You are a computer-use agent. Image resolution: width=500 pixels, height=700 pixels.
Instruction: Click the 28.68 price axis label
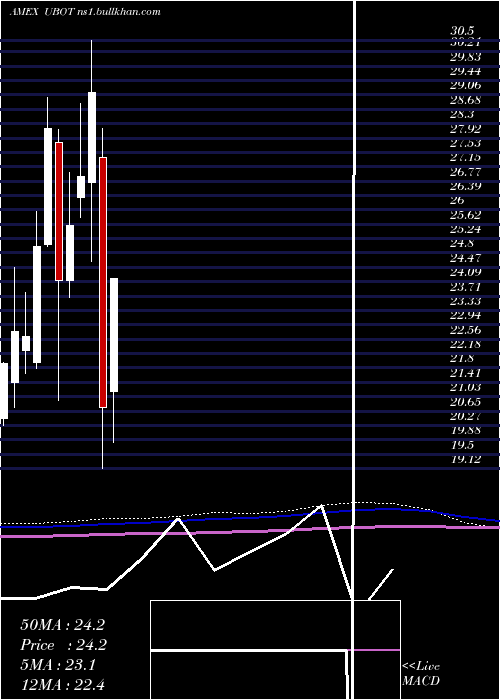(x=466, y=100)
